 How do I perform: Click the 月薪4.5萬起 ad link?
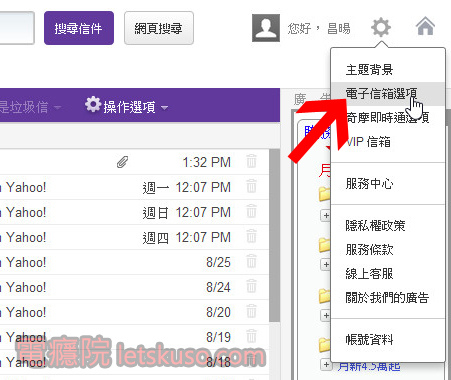(x=369, y=367)
